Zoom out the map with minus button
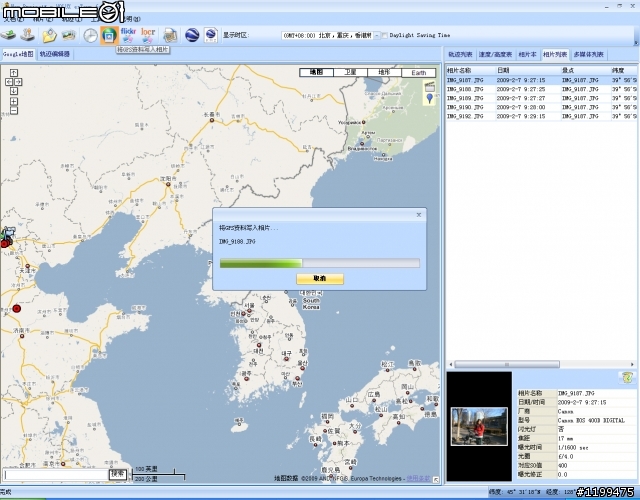The image size is (640, 500). pos(14,111)
